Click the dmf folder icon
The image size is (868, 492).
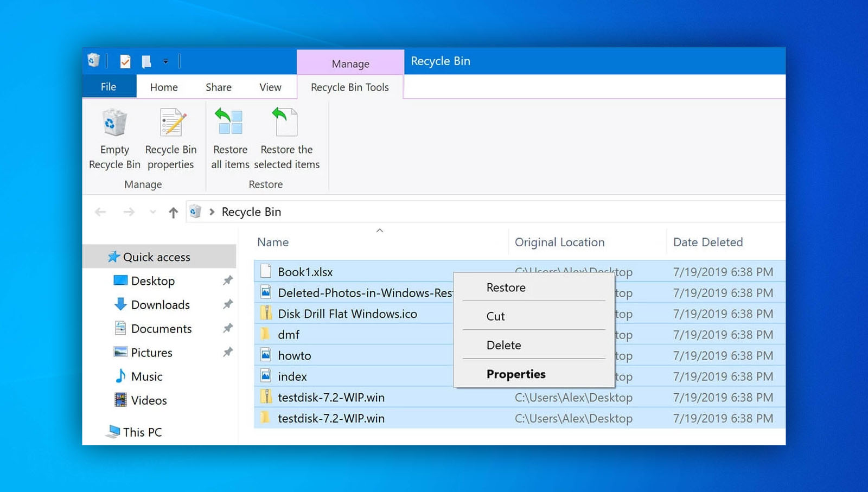(x=265, y=333)
